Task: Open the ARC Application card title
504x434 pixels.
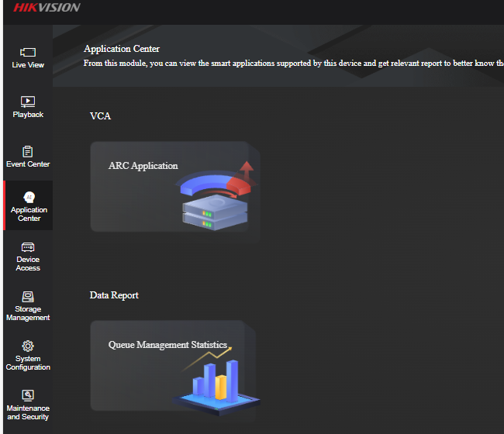Action: [143, 166]
